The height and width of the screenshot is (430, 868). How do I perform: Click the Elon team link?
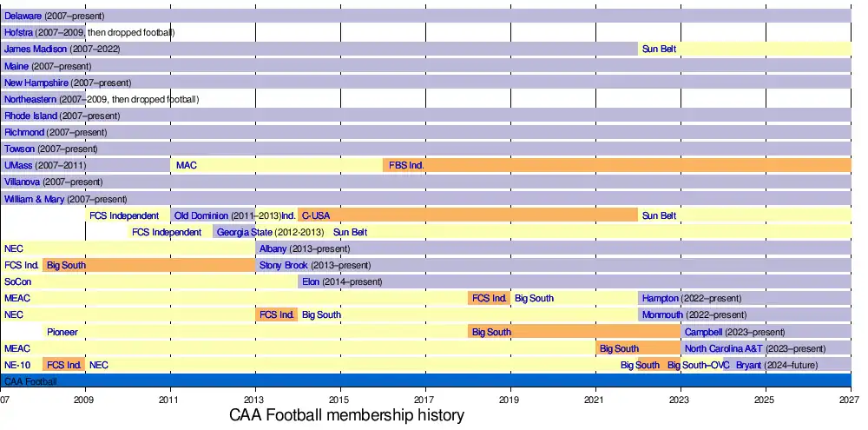point(310,281)
